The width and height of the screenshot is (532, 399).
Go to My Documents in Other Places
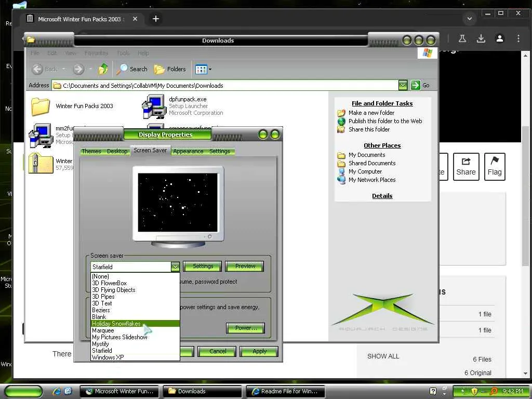click(x=367, y=155)
